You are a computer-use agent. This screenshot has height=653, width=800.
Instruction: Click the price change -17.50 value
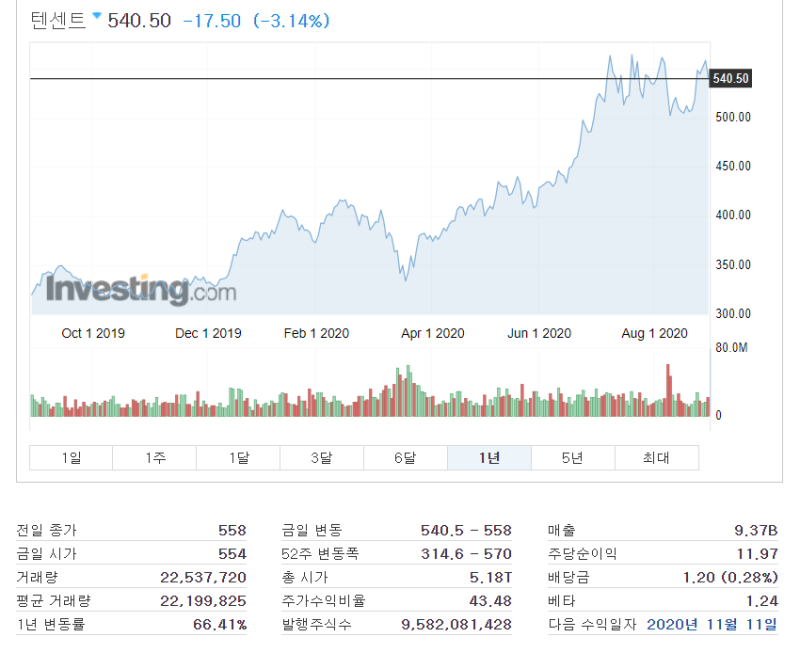(x=212, y=21)
